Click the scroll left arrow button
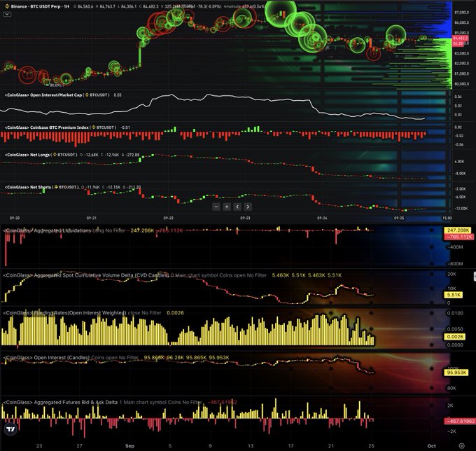476x451 pixels. (x=237, y=207)
